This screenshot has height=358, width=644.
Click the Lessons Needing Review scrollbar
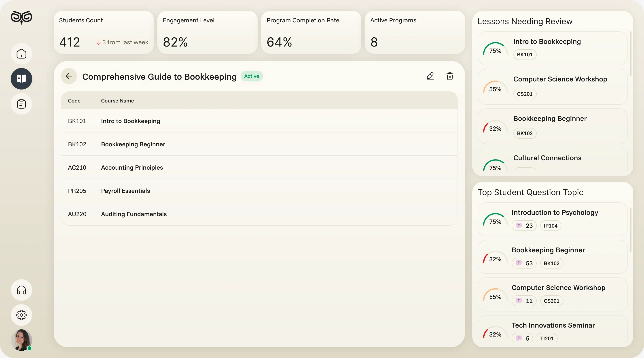click(x=631, y=54)
